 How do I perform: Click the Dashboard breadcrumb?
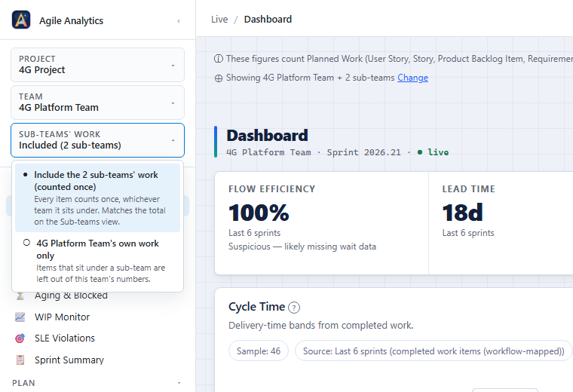pos(268,20)
